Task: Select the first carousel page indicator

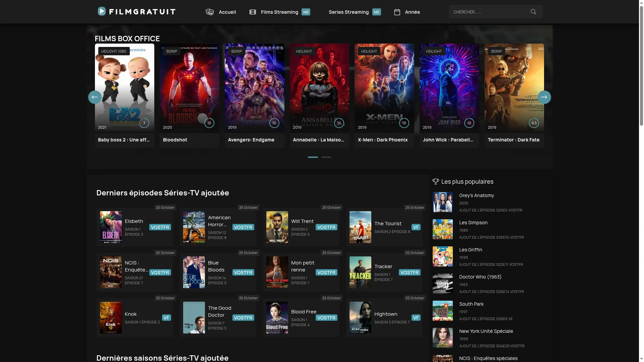Action: click(313, 157)
